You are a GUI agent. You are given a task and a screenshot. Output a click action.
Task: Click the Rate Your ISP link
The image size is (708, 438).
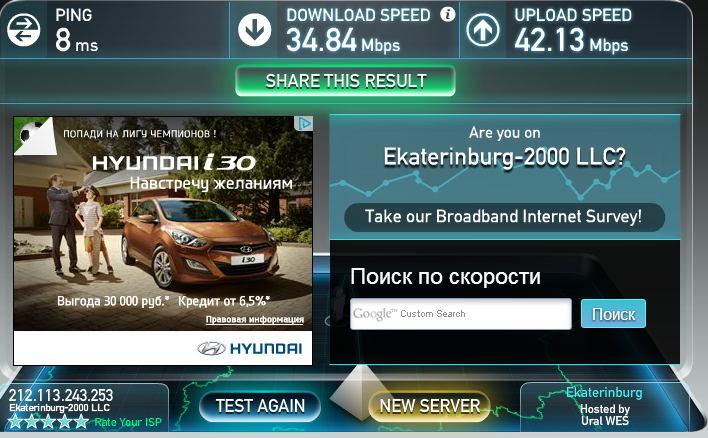click(x=128, y=422)
